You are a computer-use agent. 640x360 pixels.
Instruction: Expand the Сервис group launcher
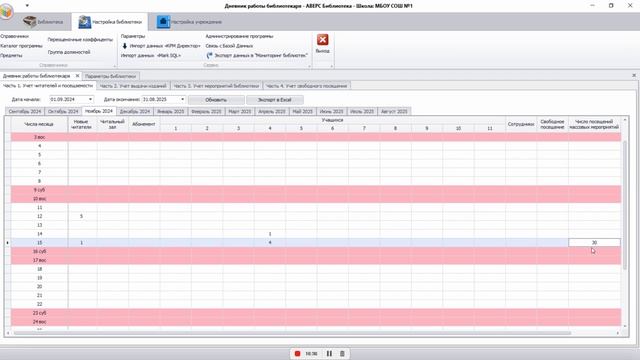[x=309, y=66]
